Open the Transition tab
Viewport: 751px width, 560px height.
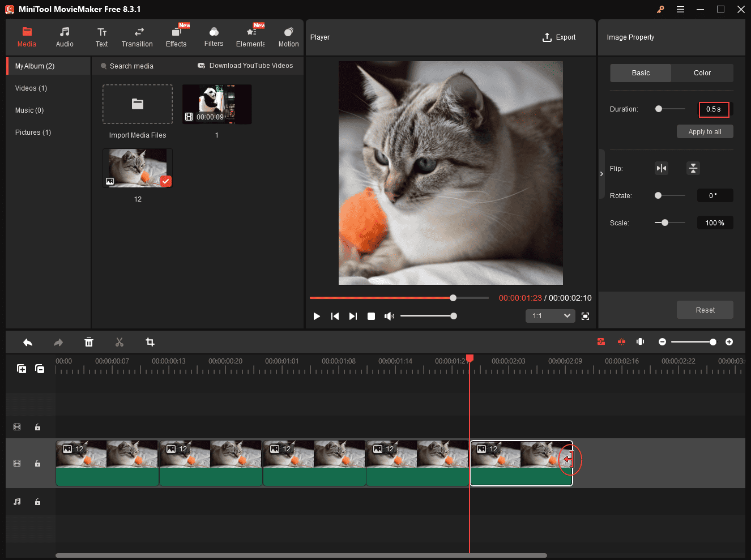coord(137,37)
